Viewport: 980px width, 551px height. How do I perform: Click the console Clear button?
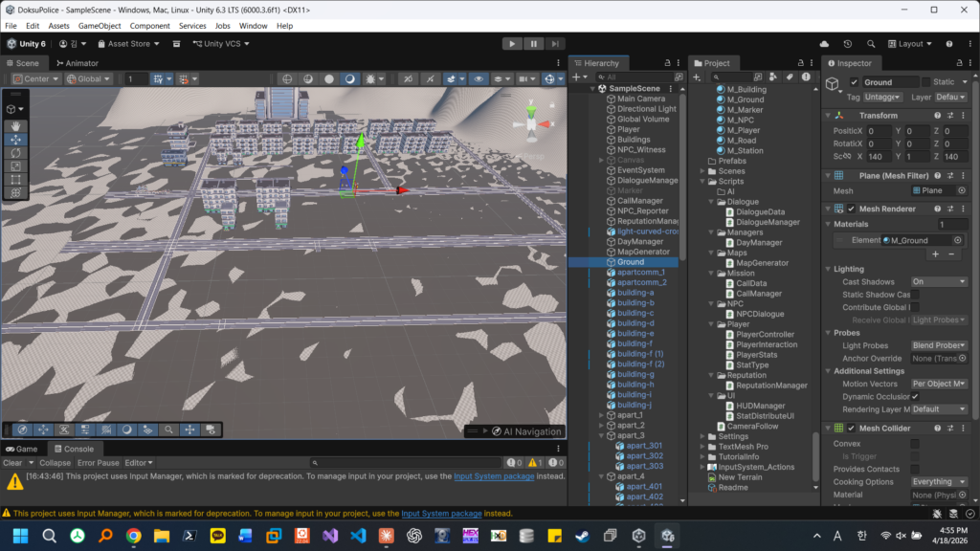[x=12, y=463]
